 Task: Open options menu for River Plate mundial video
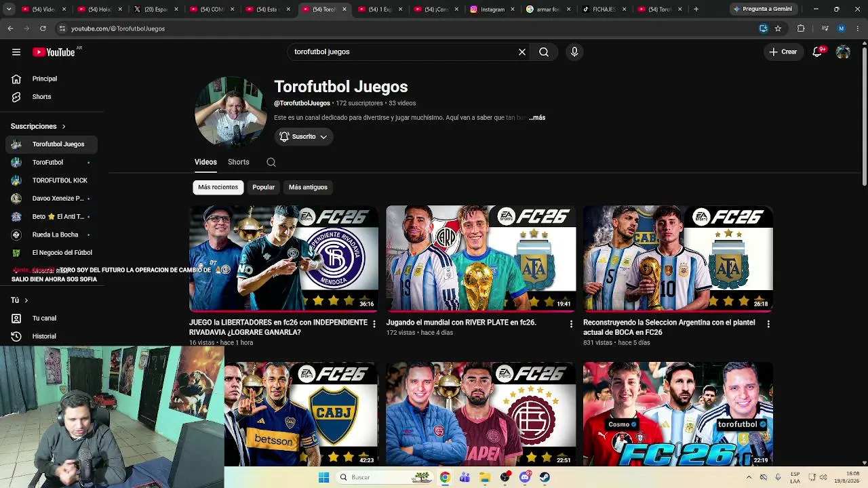tap(571, 325)
